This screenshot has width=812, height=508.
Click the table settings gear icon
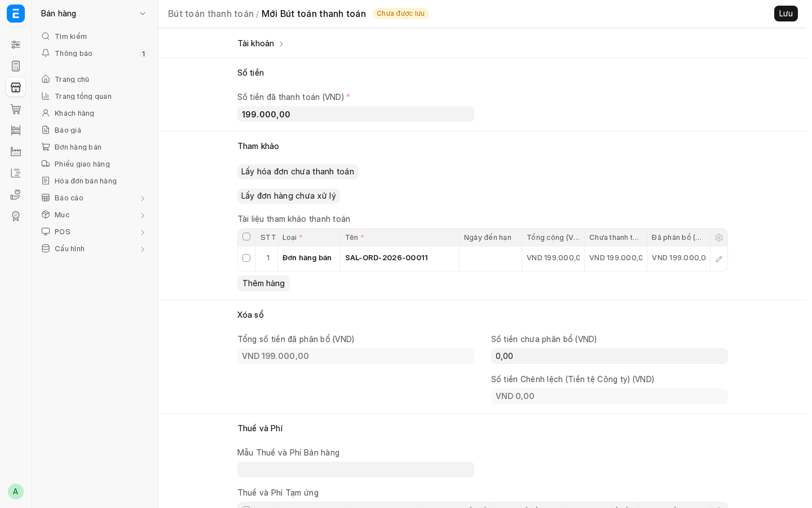click(719, 238)
